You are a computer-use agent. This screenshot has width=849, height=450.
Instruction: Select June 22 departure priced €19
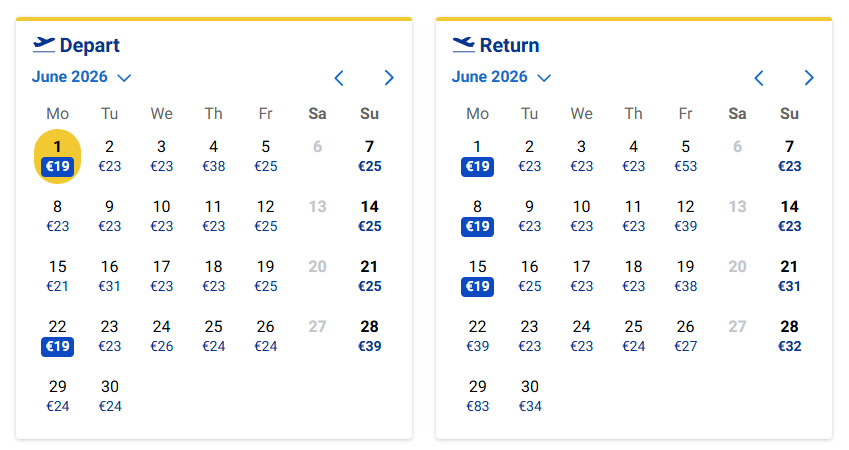tap(58, 336)
